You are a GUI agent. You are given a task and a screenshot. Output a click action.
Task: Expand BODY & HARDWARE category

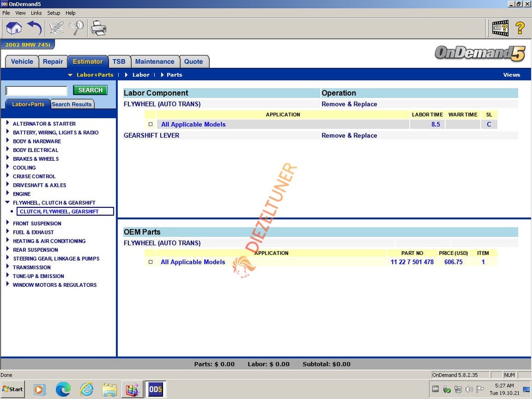[7, 141]
